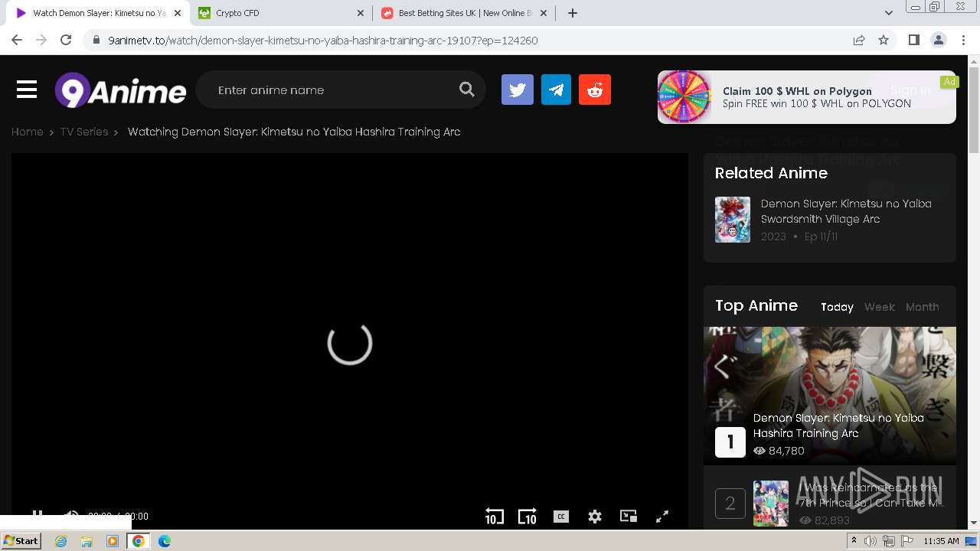The height and width of the screenshot is (551, 980).
Task: Click the spin wheel ad image
Action: coord(684,97)
